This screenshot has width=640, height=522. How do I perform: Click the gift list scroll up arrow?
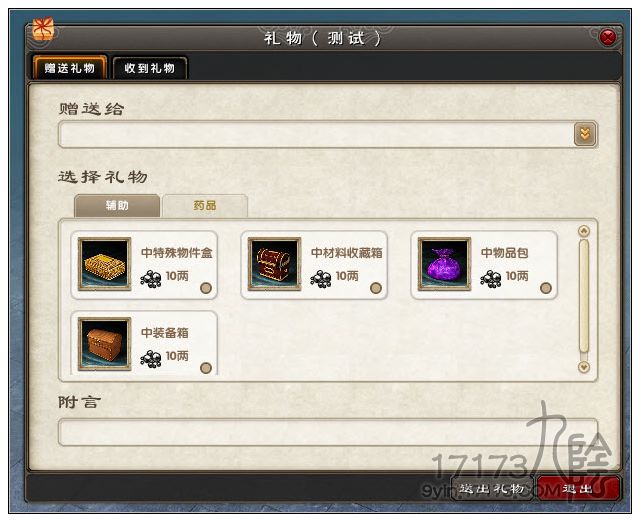tap(584, 231)
